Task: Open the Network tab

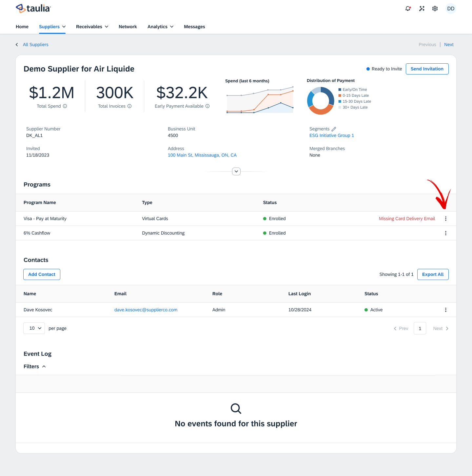Action: [x=128, y=27]
